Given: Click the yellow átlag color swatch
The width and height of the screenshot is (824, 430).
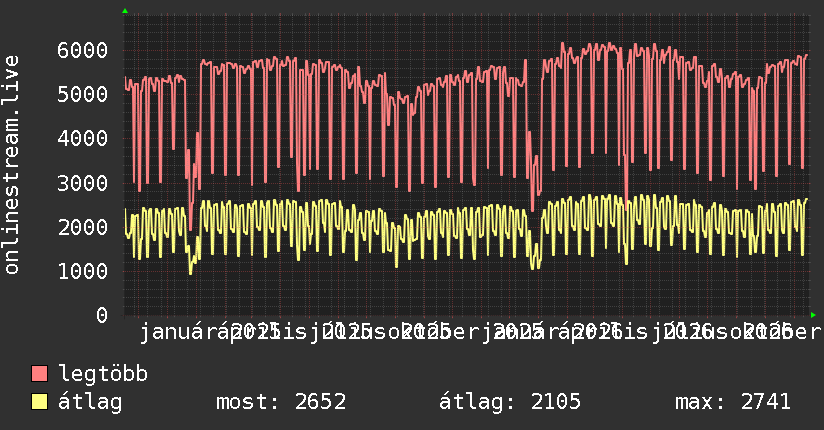Looking at the screenshot, I should point(39,402).
